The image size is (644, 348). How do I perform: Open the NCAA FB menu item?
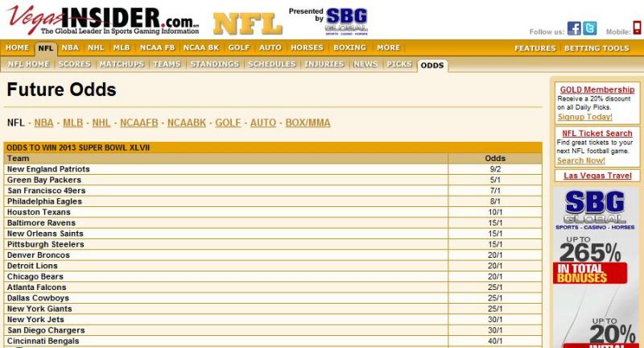(157, 48)
